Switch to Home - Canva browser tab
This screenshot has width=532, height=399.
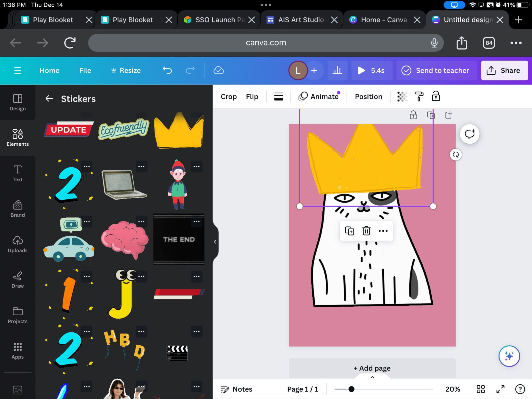pos(384,20)
